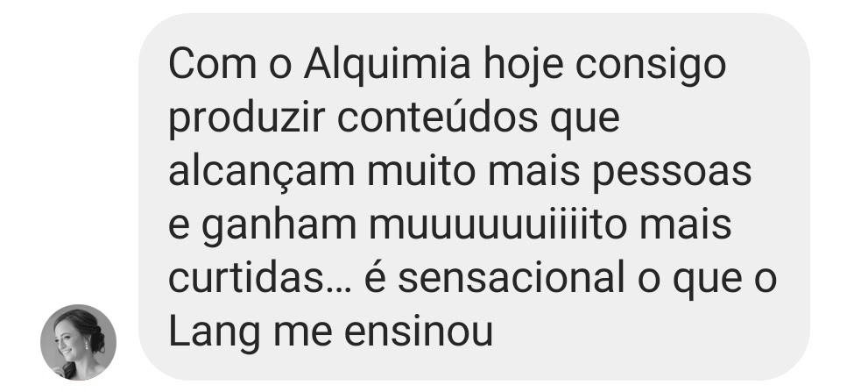
Task: Click the stretched word "muuuuuuiiiiito"
Action: 498,225
